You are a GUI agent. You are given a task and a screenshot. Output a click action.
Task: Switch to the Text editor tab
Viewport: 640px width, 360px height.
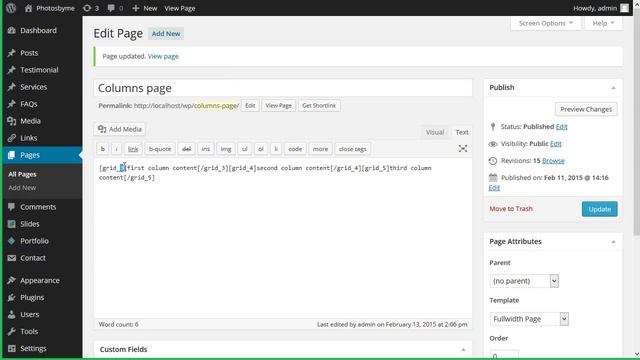click(462, 132)
